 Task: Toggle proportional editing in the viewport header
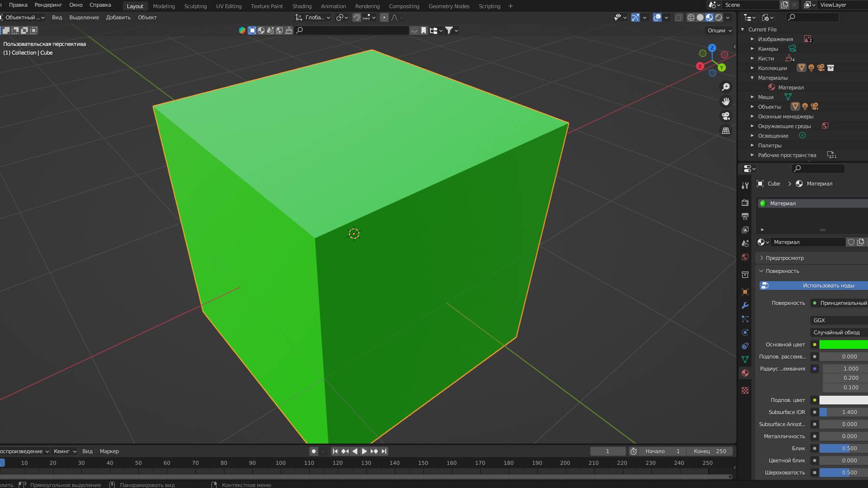point(384,17)
